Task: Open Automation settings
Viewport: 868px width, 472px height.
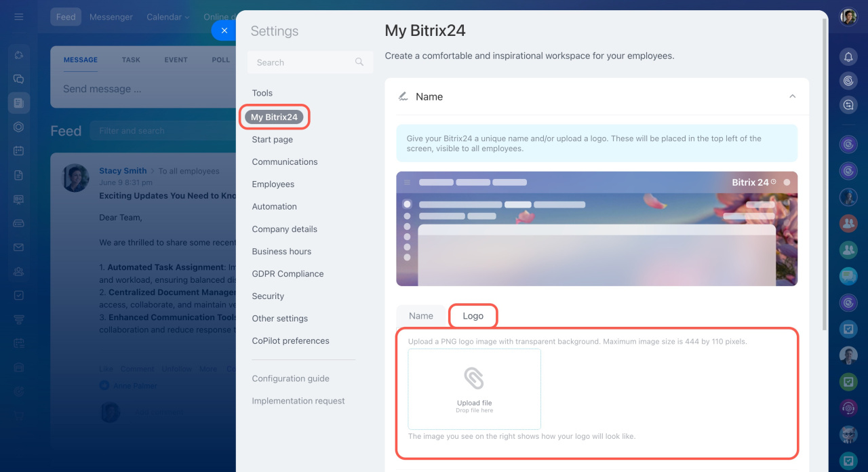Action: pos(274,206)
